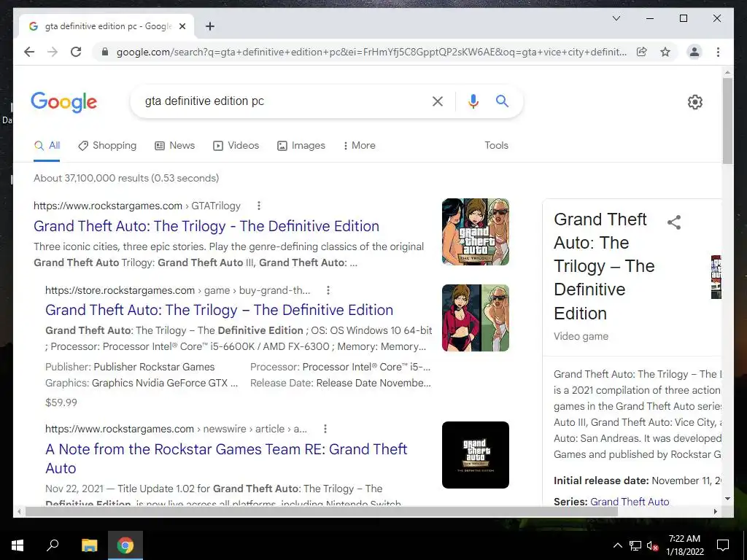Open the clock showing 7:22 AM
747x560 pixels.
pyautogui.click(x=684, y=545)
